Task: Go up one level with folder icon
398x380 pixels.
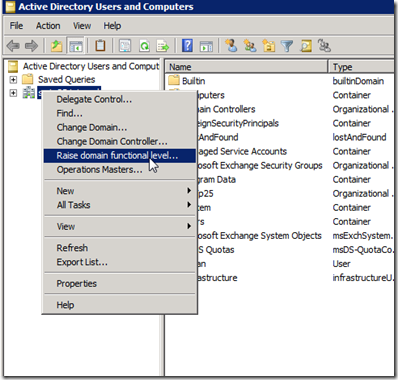Action: coord(56,46)
